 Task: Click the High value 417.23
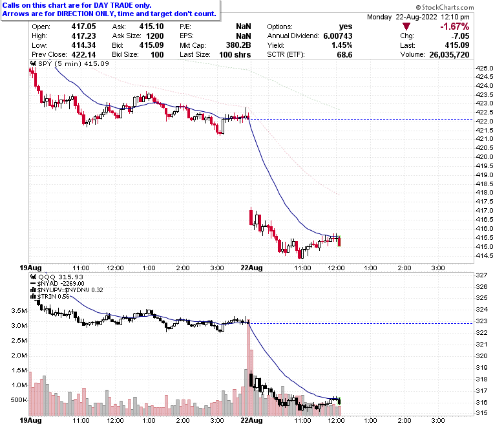[x=83, y=36]
